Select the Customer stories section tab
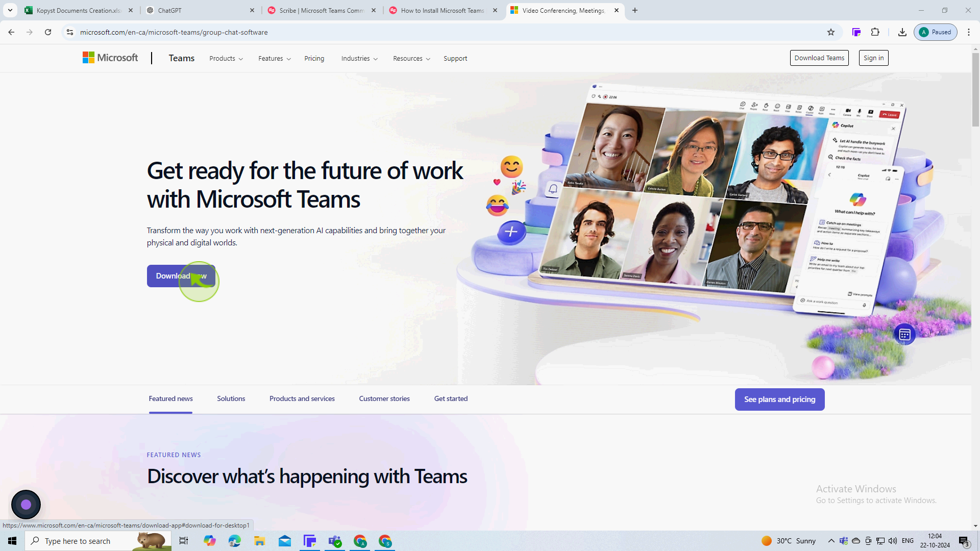980x551 pixels. click(384, 399)
